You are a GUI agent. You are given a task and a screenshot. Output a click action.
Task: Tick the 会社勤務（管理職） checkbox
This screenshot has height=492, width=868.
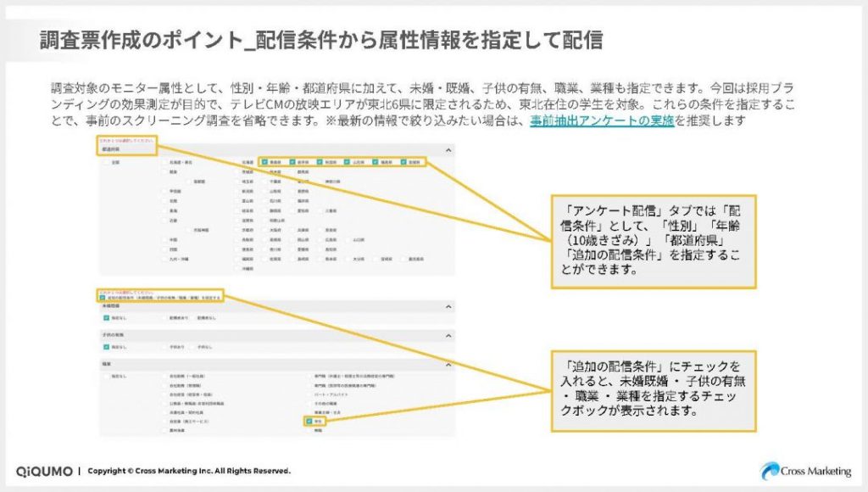164,385
